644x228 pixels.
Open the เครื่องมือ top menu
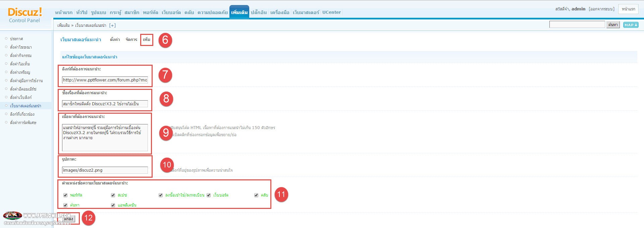280,12
